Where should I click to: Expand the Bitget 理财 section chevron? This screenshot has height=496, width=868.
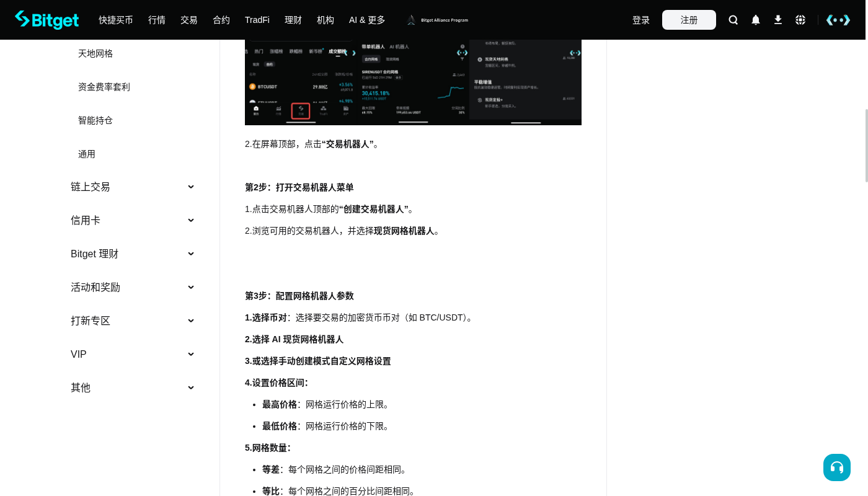[191, 254]
